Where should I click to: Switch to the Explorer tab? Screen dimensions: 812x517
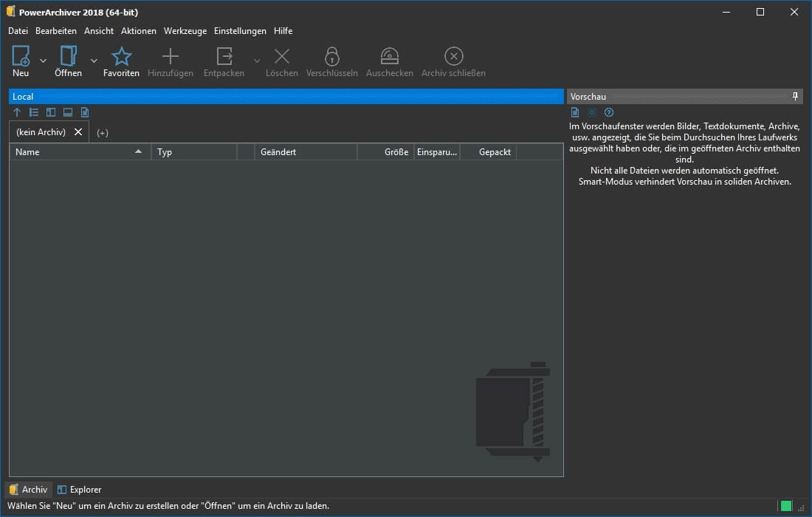click(x=80, y=490)
